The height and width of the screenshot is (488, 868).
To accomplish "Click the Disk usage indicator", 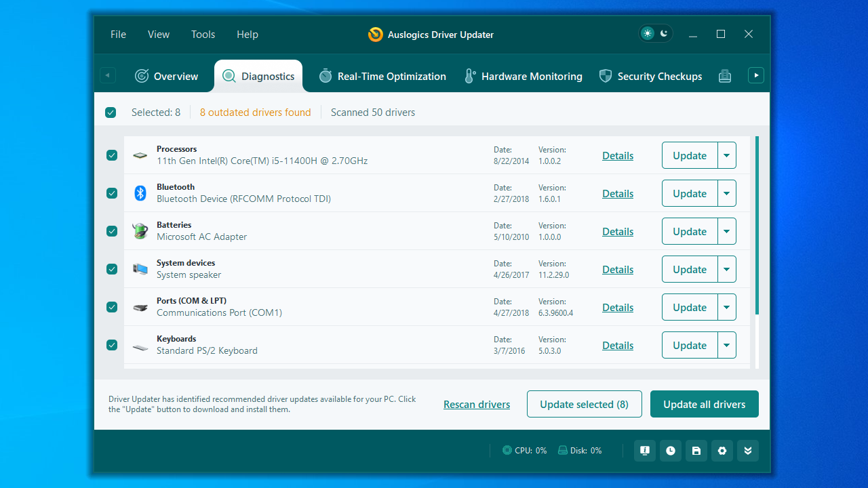I will click(580, 451).
